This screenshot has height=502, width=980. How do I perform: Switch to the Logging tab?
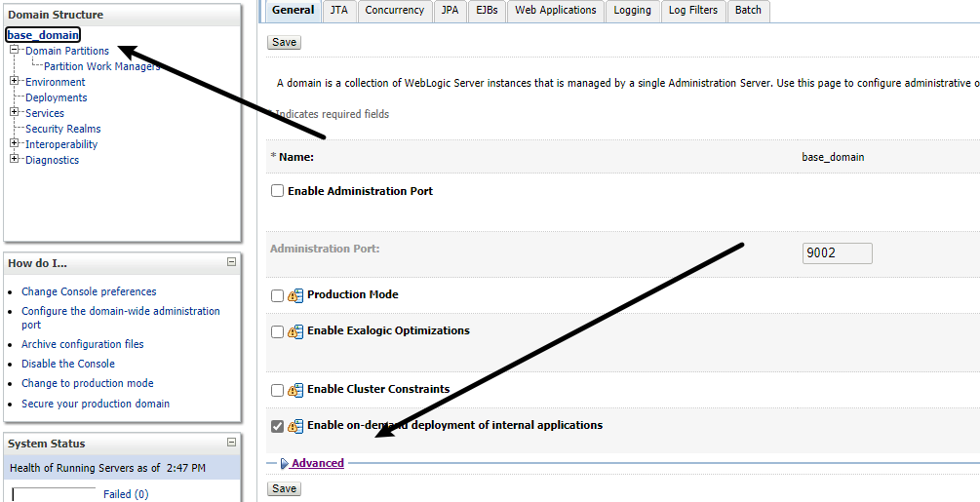point(633,11)
